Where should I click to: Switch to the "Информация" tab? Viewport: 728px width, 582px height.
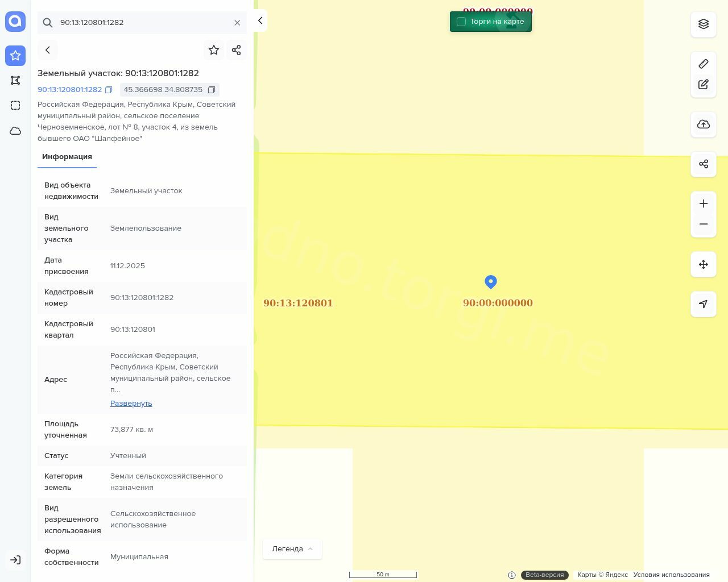[x=67, y=157]
